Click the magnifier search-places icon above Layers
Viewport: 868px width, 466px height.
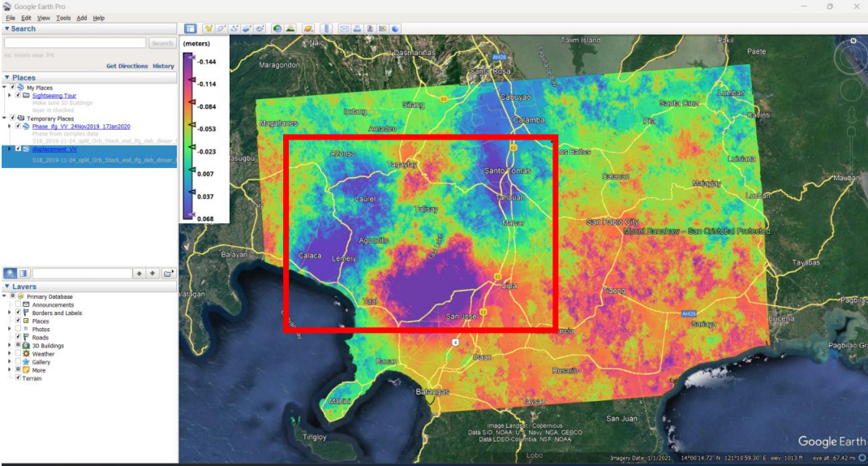click(10, 273)
